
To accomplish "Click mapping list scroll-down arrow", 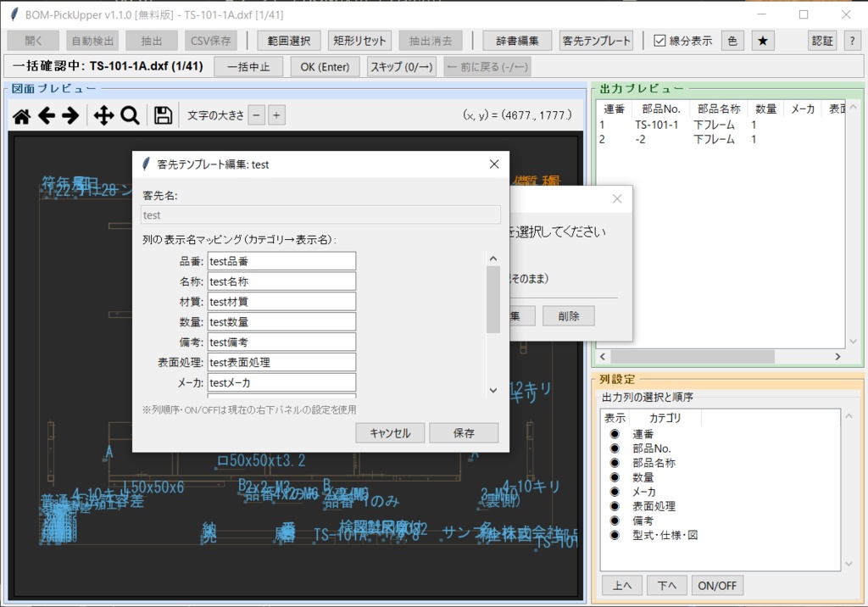I will pos(493,391).
